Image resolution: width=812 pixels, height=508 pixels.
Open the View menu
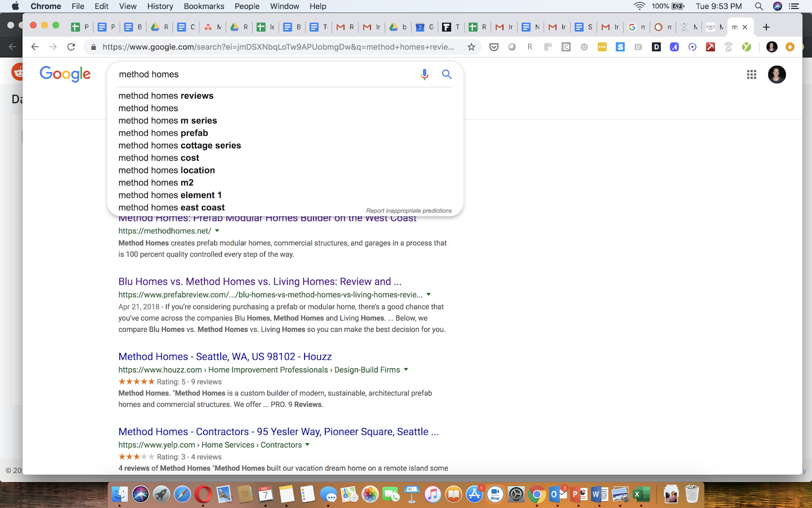point(128,6)
